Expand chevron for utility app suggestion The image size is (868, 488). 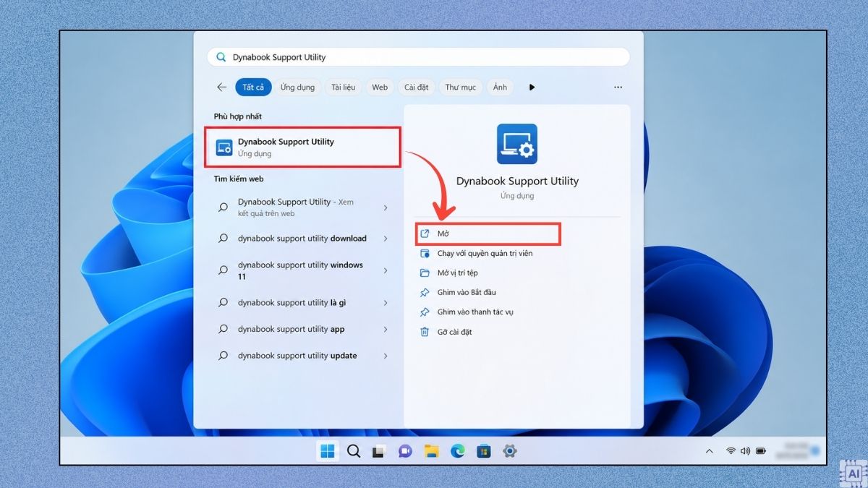[386, 329]
